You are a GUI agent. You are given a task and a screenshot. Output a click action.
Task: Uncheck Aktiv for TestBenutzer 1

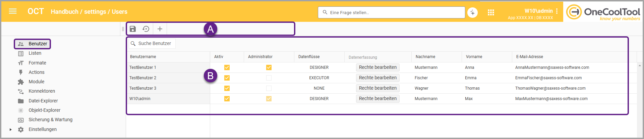[227, 67]
